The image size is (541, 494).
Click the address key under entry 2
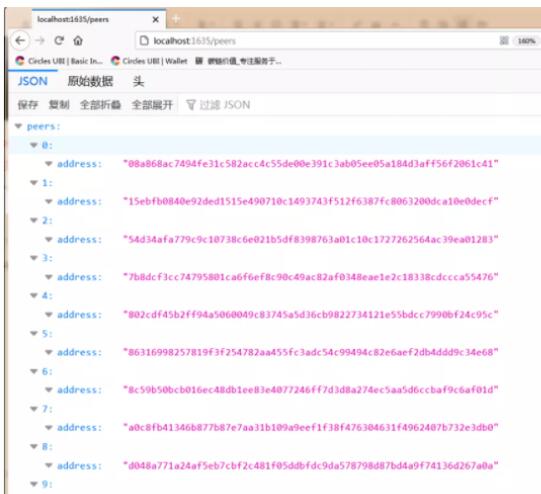(79, 239)
